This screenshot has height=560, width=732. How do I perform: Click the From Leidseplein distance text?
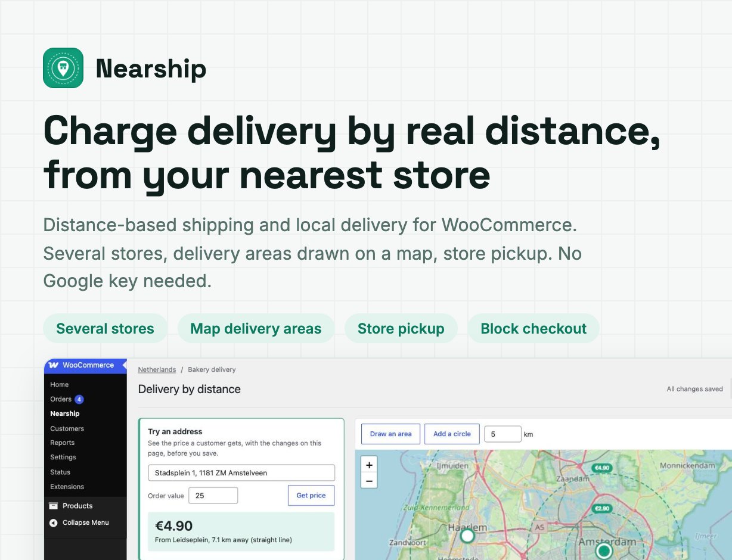coord(224,540)
